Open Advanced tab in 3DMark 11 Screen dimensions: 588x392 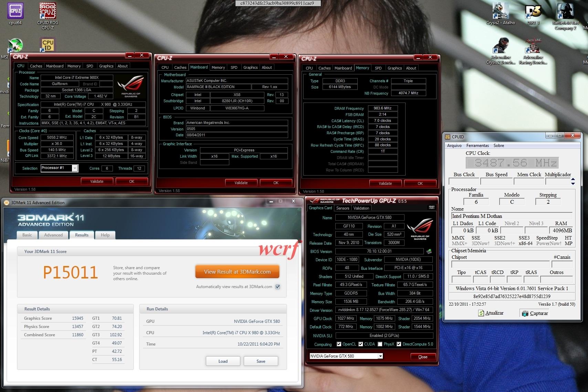(53, 235)
